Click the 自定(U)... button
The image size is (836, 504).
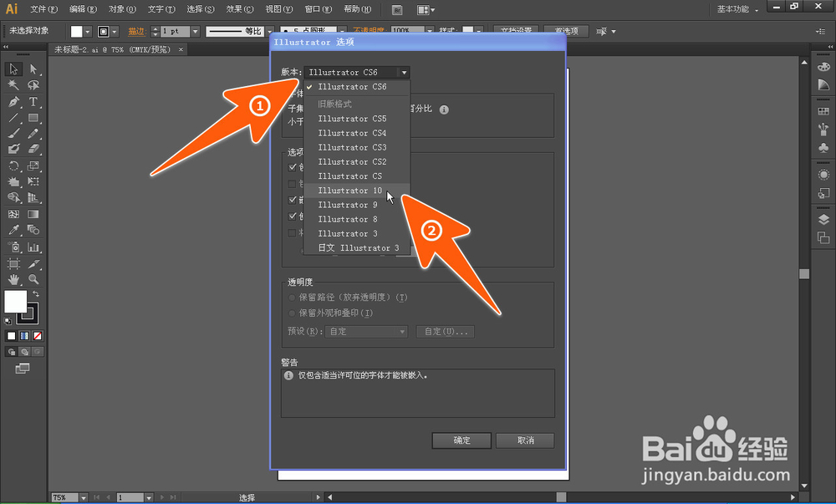coord(446,331)
